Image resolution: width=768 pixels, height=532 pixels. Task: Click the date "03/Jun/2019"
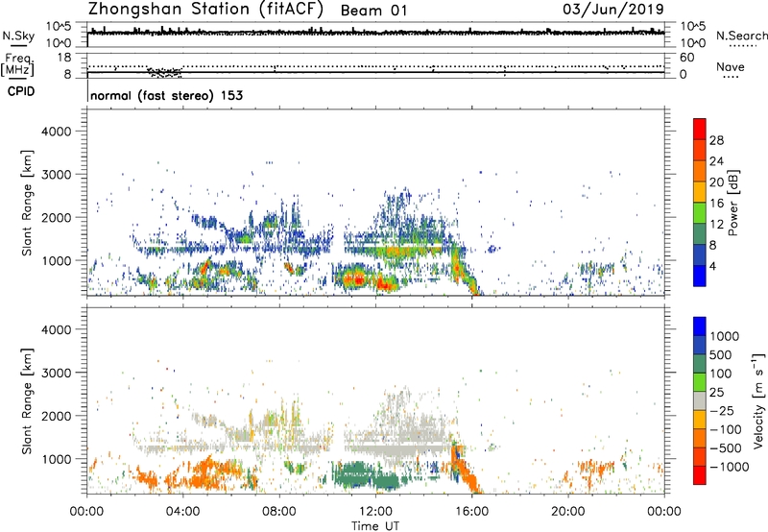click(613, 9)
